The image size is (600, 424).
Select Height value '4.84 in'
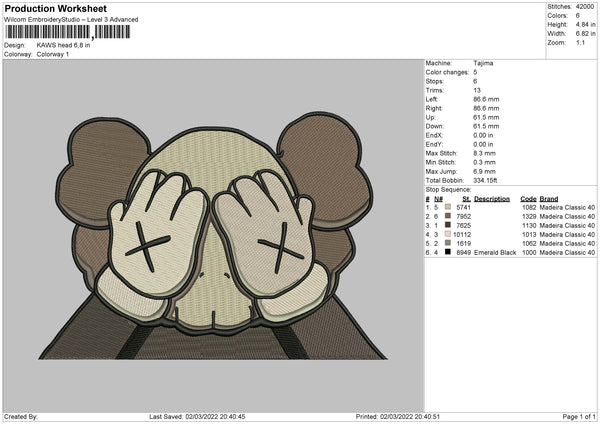click(x=585, y=24)
